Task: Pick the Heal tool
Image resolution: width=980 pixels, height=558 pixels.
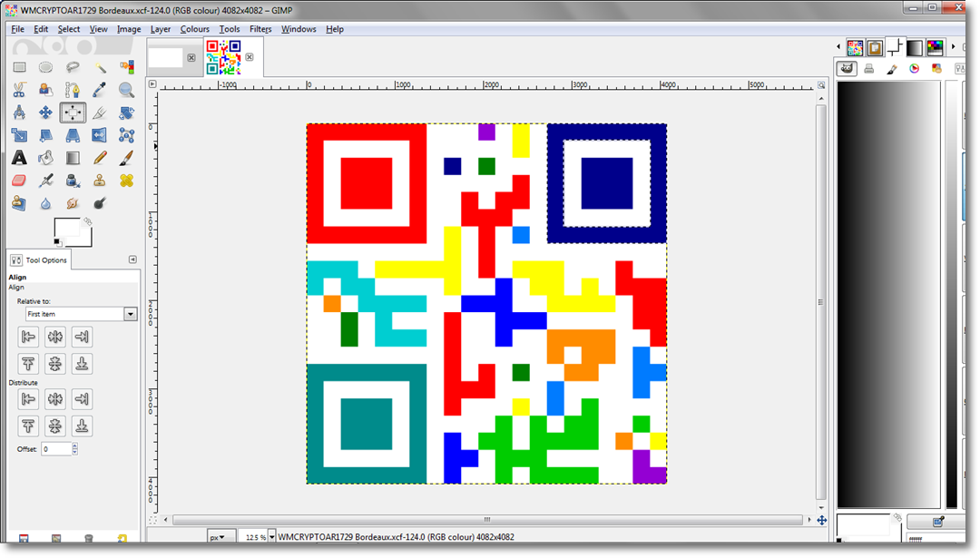Action: pyautogui.click(x=127, y=181)
